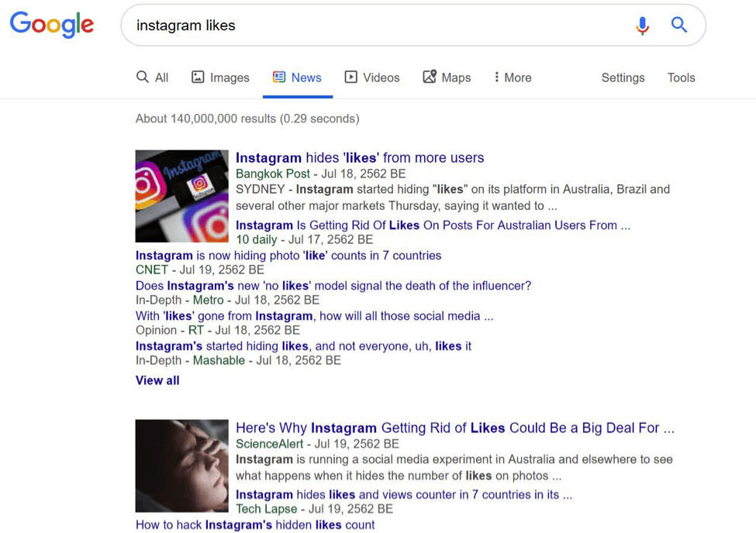Expand the More menu
This screenshot has width=756, height=533.
coord(513,77)
